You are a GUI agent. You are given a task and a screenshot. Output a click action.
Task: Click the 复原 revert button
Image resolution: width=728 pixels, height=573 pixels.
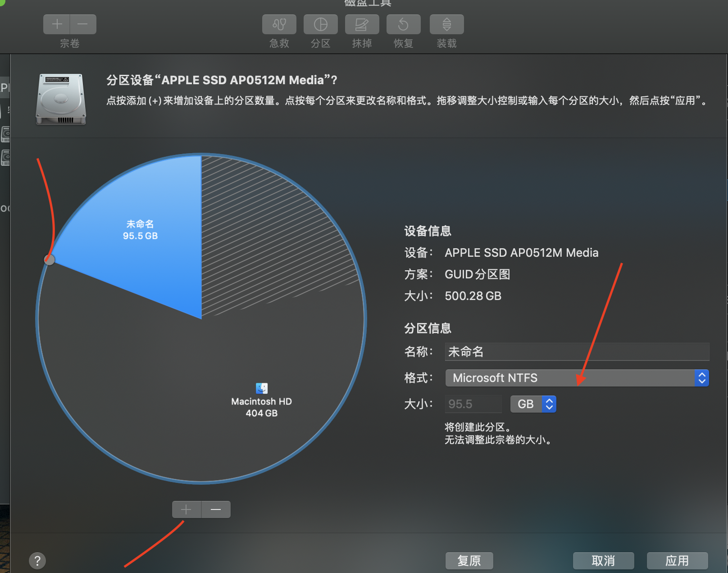(x=469, y=561)
